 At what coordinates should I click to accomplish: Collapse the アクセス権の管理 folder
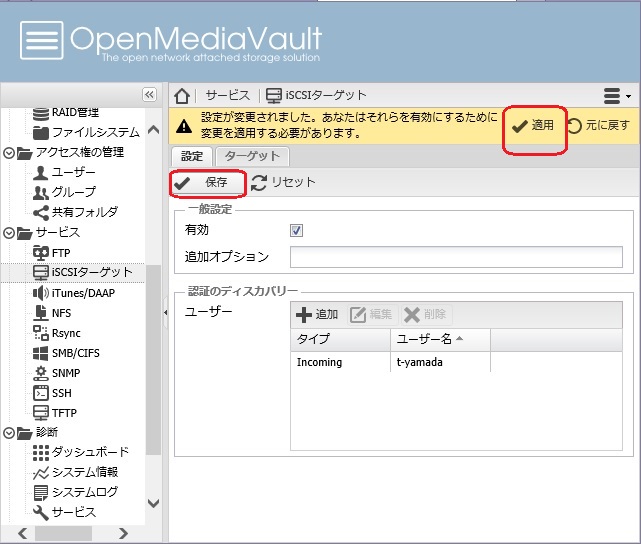pos(9,153)
